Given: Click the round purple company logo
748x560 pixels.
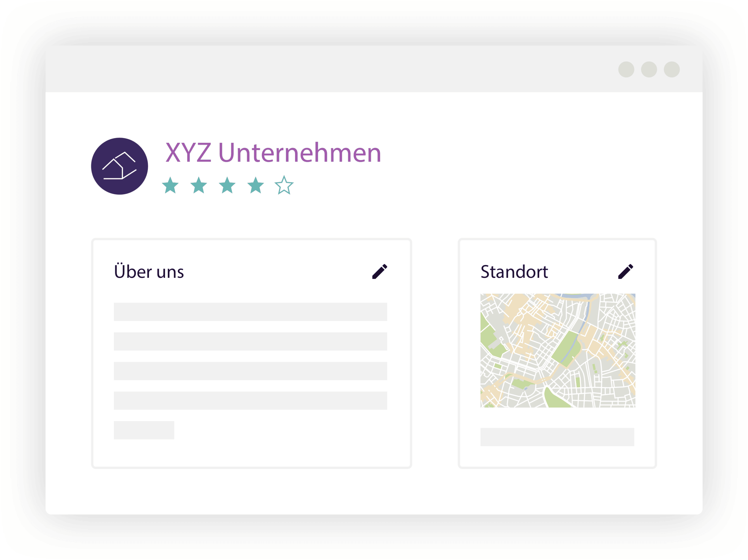Looking at the screenshot, I should (120, 166).
